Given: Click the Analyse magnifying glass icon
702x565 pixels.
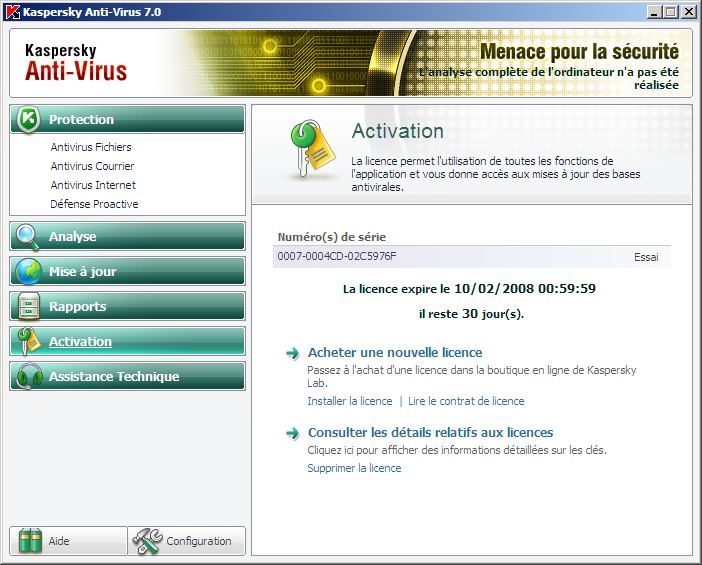Looking at the screenshot, I should click(x=29, y=237).
